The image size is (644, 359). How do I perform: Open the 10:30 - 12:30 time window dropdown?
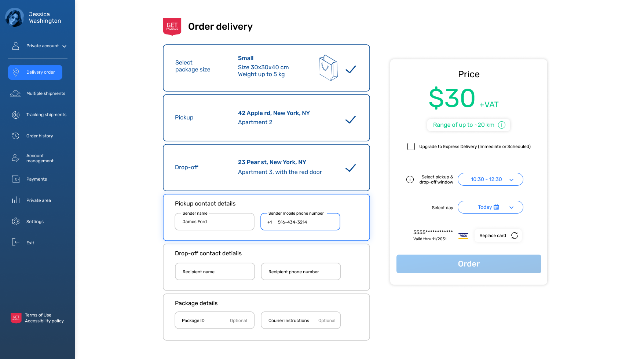[x=490, y=179]
